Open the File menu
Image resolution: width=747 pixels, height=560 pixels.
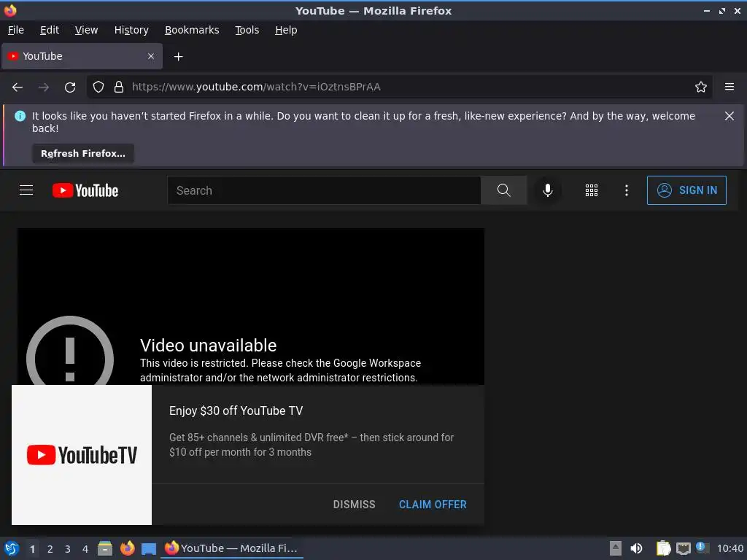pyautogui.click(x=16, y=30)
